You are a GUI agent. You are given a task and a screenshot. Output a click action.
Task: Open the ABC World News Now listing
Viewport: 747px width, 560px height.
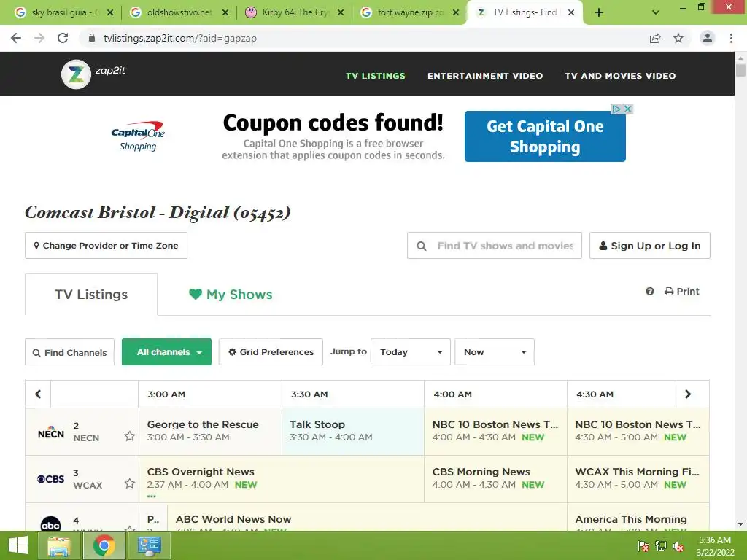[x=368, y=518]
